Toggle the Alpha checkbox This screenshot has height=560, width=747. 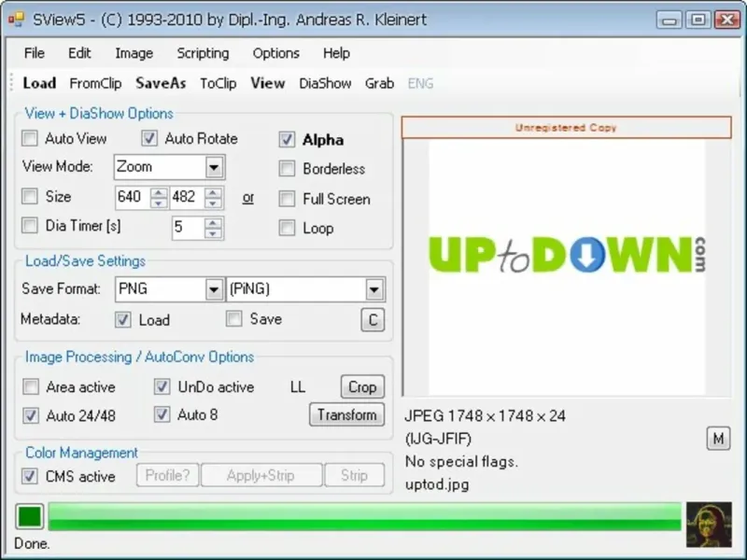(x=287, y=139)
